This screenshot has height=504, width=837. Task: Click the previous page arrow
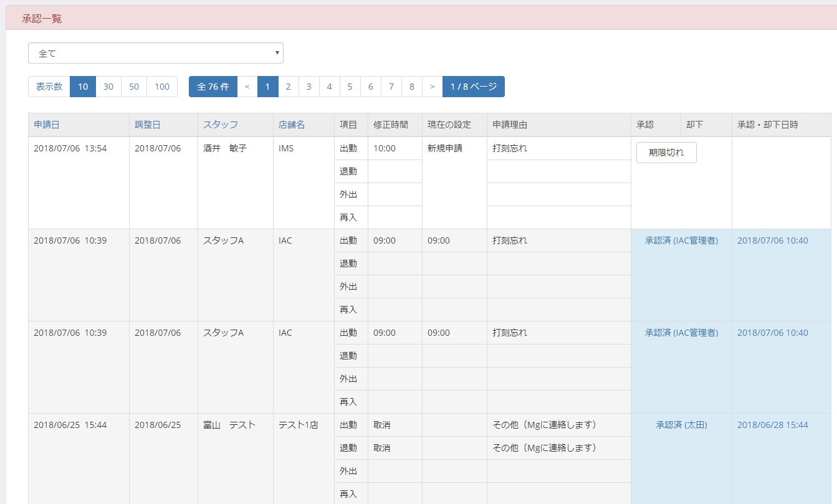[x=247, y=87]
